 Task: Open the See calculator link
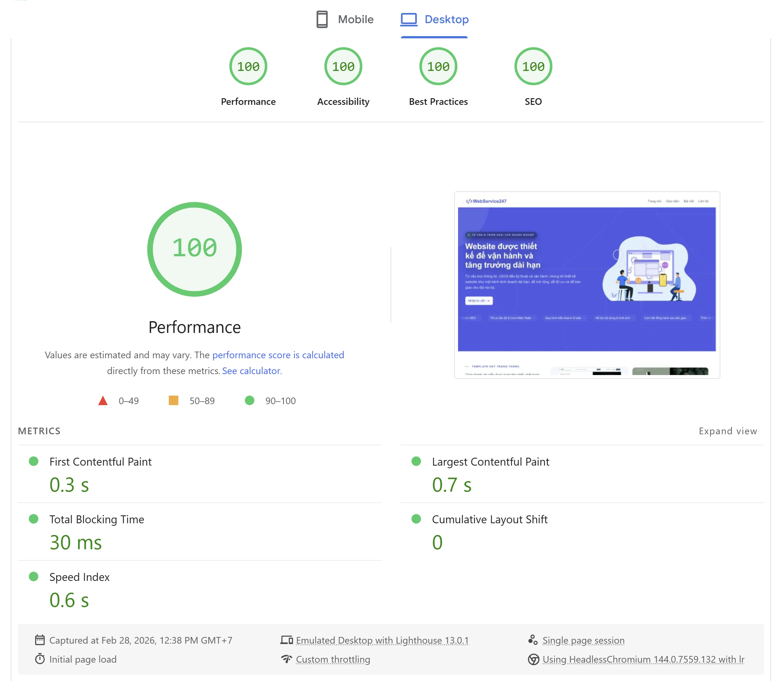(x=252, y=371)
